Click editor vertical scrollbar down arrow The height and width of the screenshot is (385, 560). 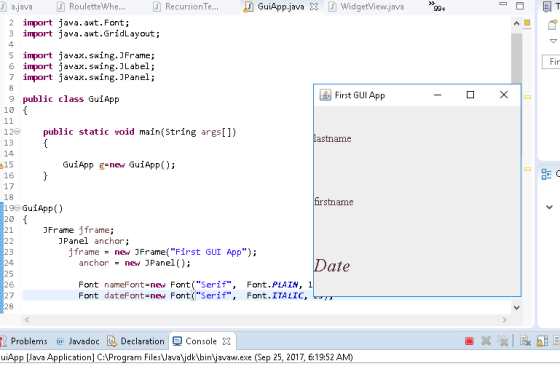coord(516,308)
